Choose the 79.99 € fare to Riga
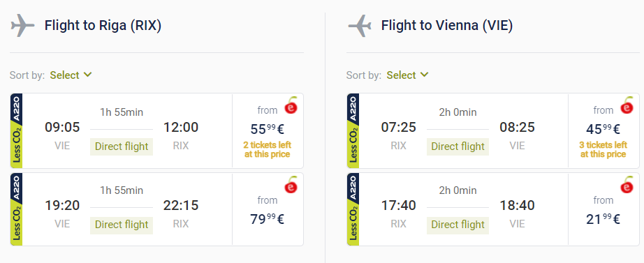Screen dimensions: 644x263 click(268, 218)
